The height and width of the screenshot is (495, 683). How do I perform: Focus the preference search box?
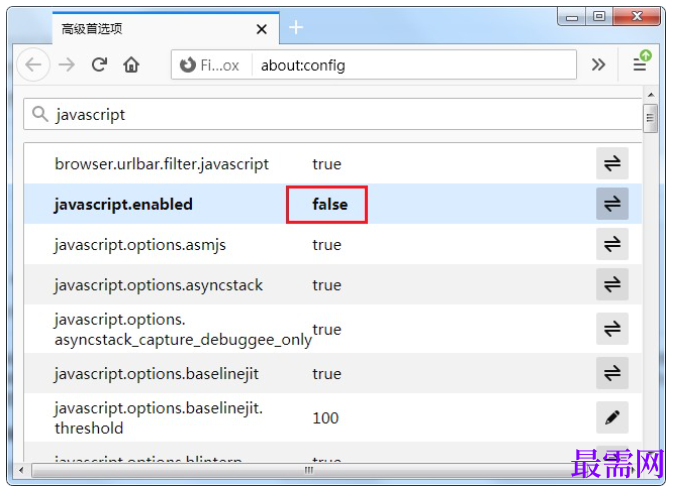tap(330, 114)
